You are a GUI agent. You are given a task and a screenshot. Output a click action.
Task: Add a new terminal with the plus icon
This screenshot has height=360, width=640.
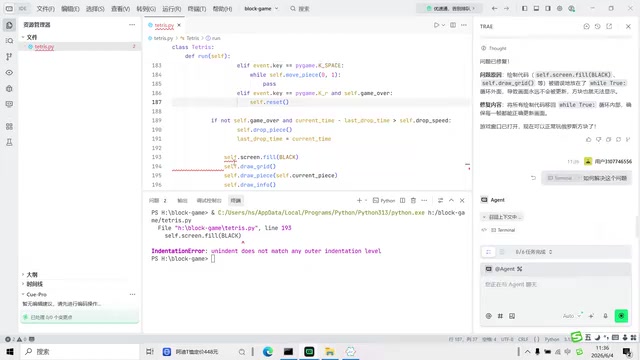click(x=359, y=200)
